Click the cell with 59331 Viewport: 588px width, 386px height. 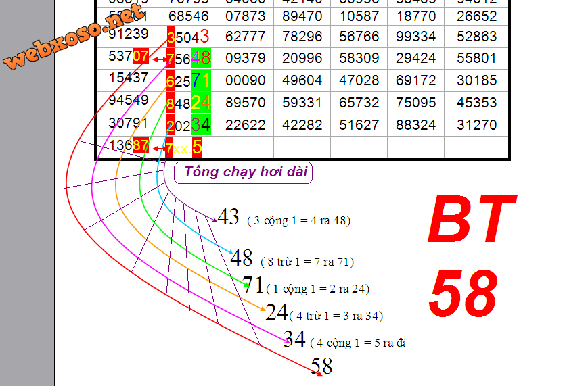coord(302,102)
